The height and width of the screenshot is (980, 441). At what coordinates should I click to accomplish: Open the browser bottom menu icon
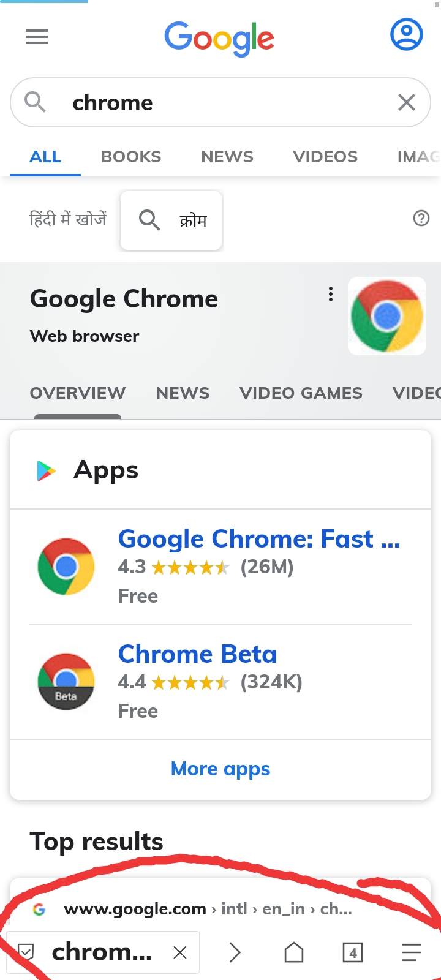coord(412,952)
